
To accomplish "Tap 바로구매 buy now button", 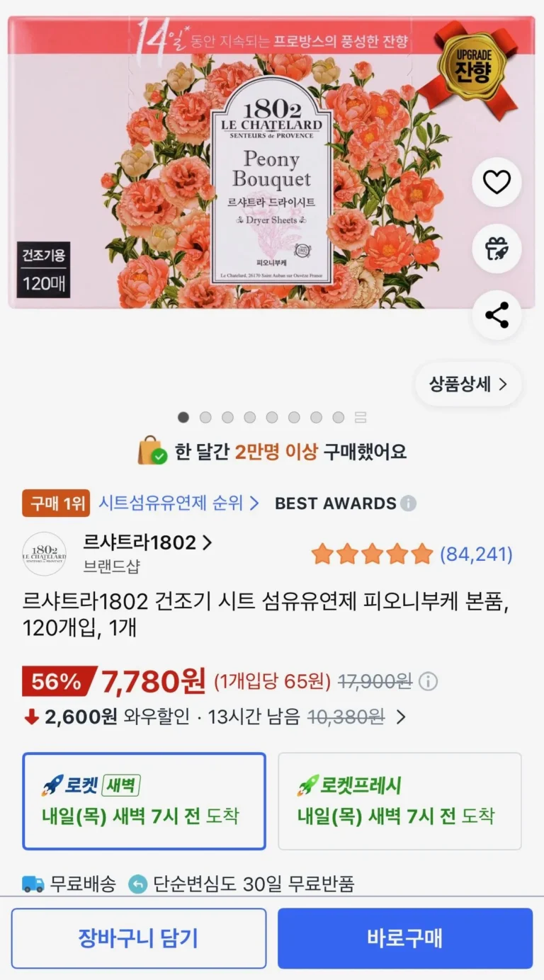I will [x=405, y=938].
